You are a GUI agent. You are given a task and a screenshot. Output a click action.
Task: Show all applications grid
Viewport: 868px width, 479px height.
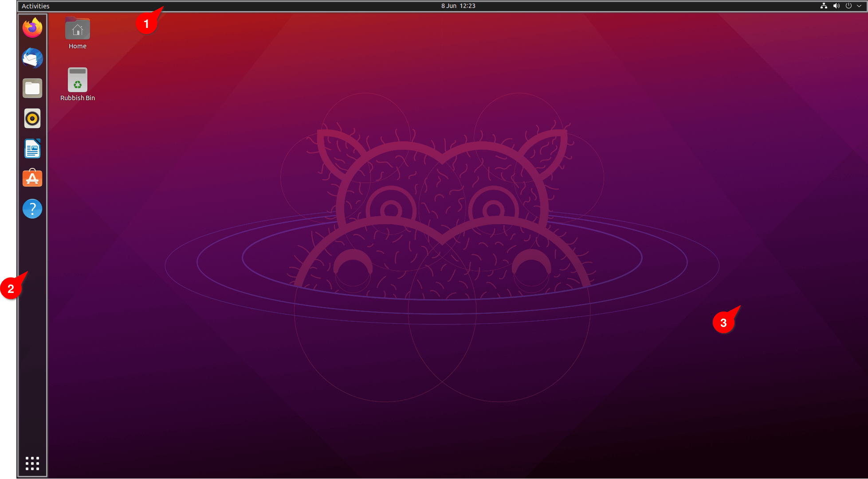(32, 462)
